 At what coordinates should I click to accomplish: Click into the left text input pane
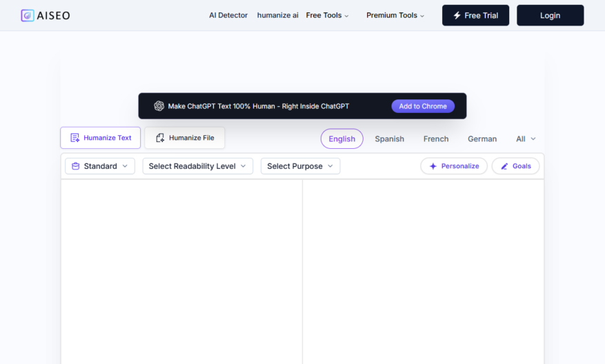click(x=181, y=272)
